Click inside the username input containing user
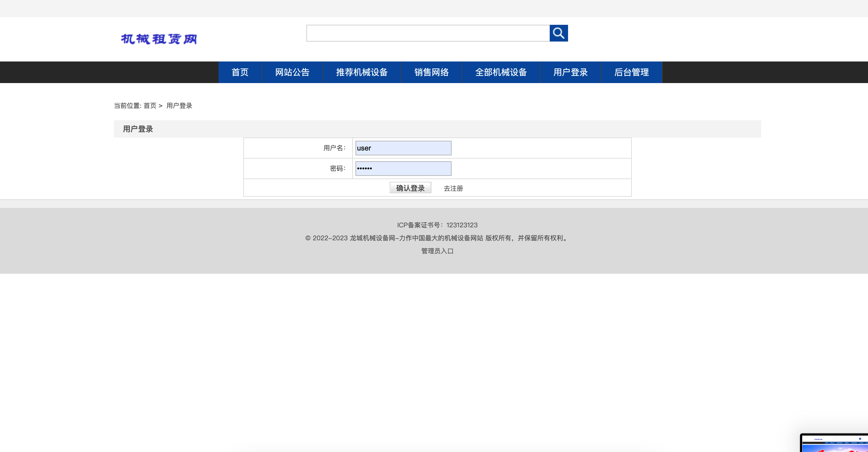The width and height of the screenshot is (868, 452). (x=403, y=148)
